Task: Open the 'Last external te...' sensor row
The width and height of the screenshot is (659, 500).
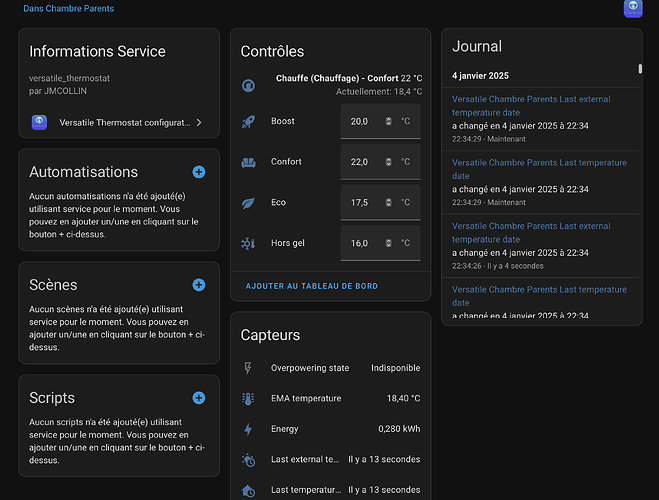Action: 331,460
